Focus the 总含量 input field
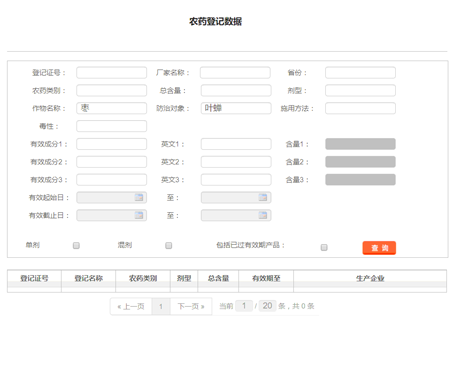The image size is (453, 378). [236, 90]
